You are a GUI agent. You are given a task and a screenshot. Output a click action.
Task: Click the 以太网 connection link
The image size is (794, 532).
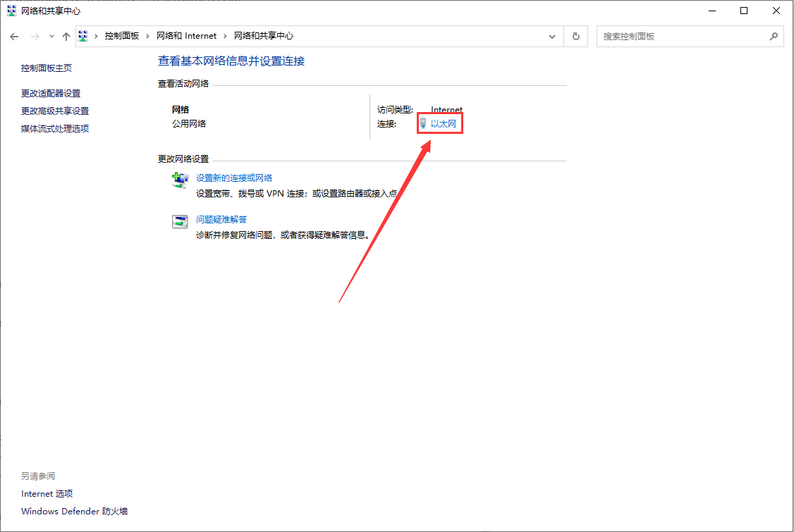[x=443, y=123]
